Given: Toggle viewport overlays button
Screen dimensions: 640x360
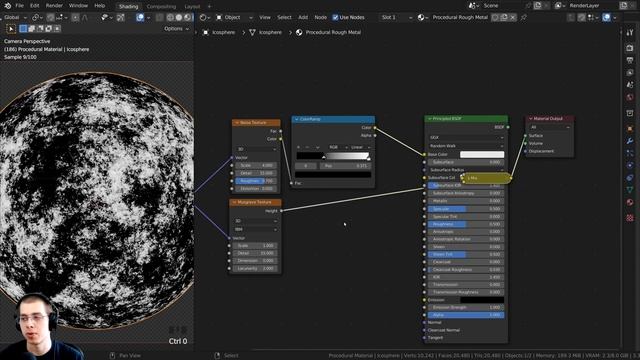Looking at the screenshot, I should point(140,18).
